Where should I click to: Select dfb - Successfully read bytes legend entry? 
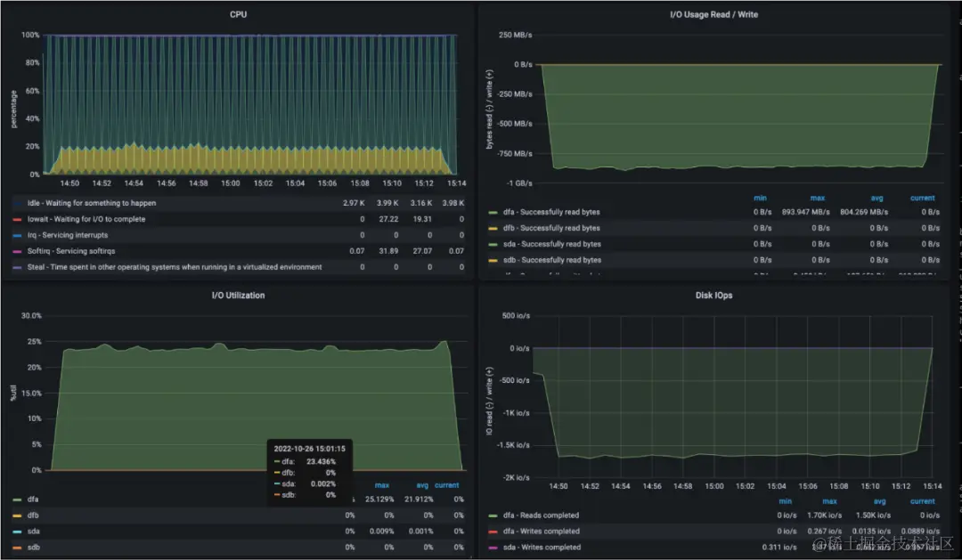coord(551,228)
